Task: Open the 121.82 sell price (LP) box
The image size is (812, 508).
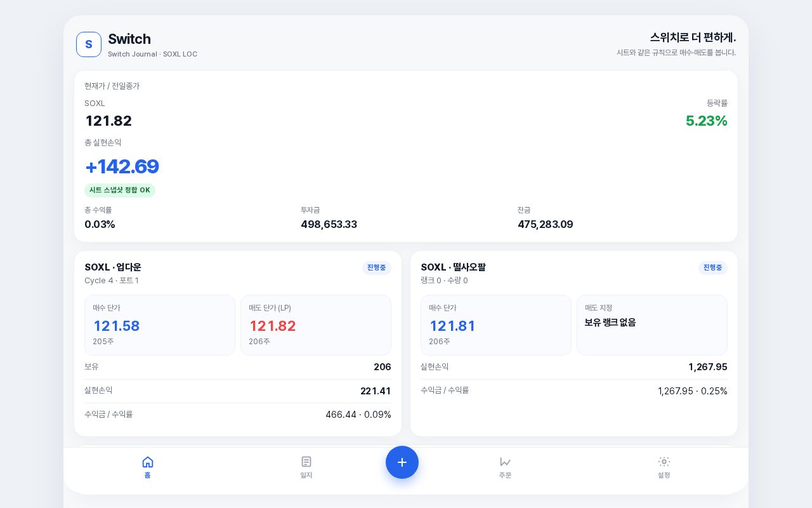Action: [x=316, y=325]
